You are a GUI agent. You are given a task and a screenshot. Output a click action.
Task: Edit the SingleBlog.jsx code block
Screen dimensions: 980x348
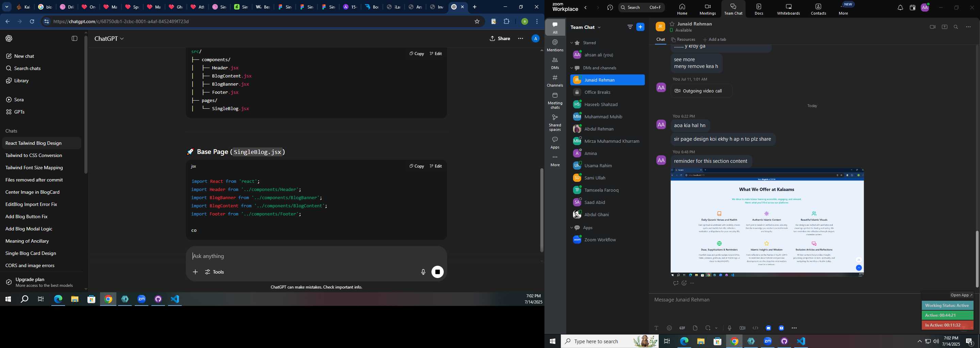tap(436, 166)
